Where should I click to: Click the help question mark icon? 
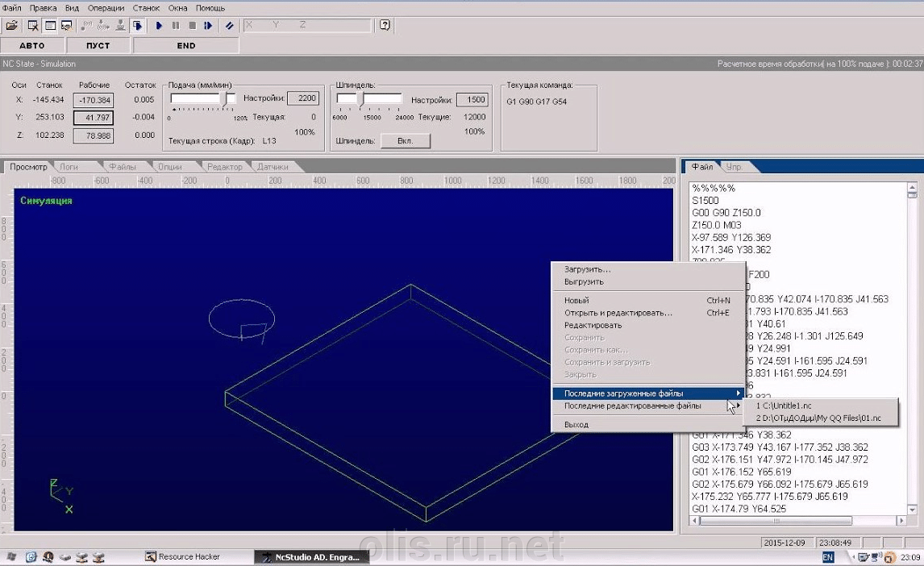point(385,25)
